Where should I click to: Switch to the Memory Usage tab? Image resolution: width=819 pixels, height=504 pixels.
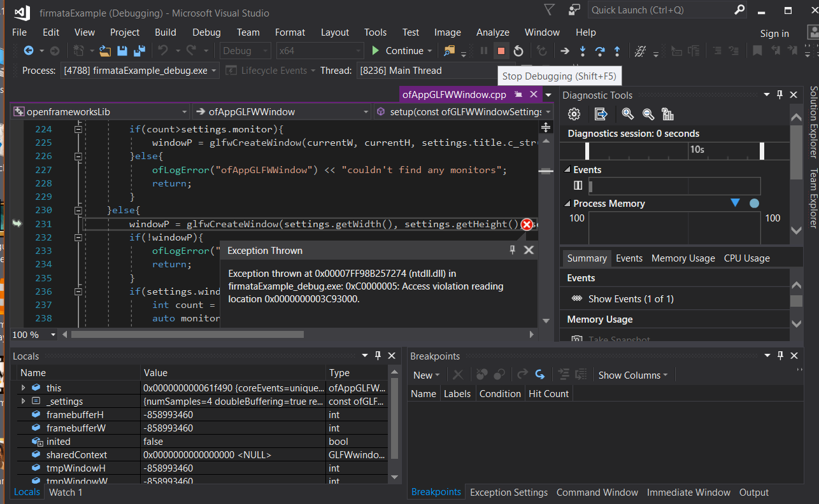point(683,258)
